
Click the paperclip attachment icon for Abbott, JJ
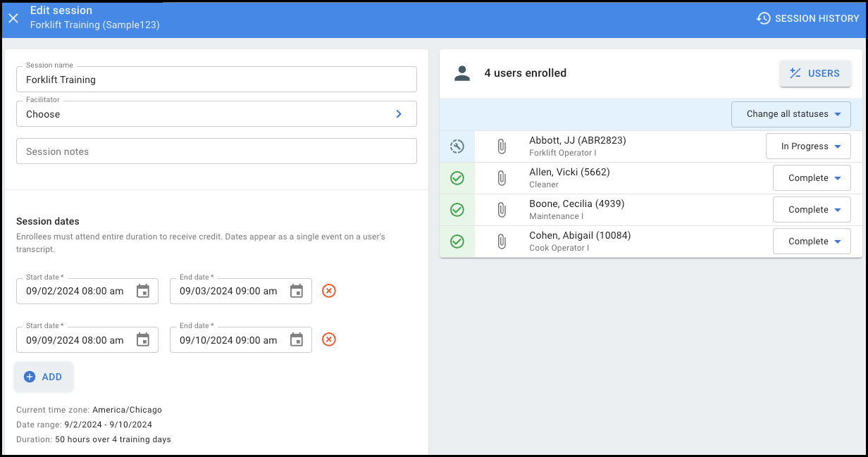tap(501, 146)
